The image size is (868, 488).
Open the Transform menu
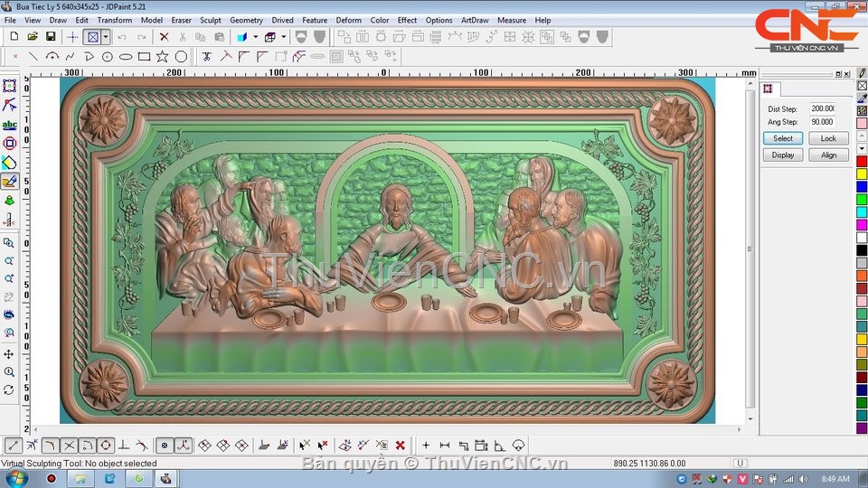tap(115, 20)
